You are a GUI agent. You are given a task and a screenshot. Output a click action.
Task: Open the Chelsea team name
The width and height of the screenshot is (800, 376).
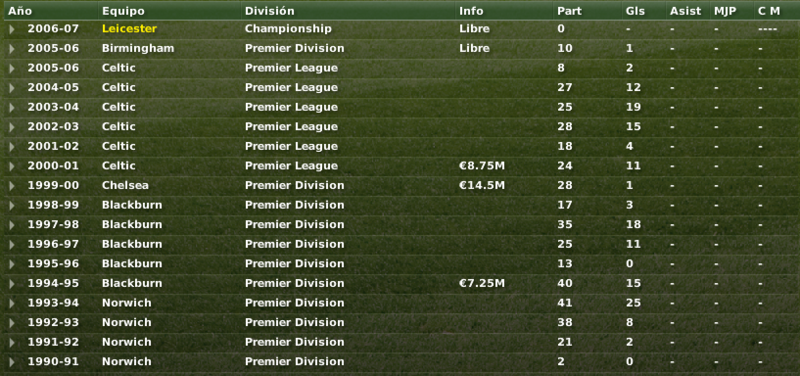(125, 185)
